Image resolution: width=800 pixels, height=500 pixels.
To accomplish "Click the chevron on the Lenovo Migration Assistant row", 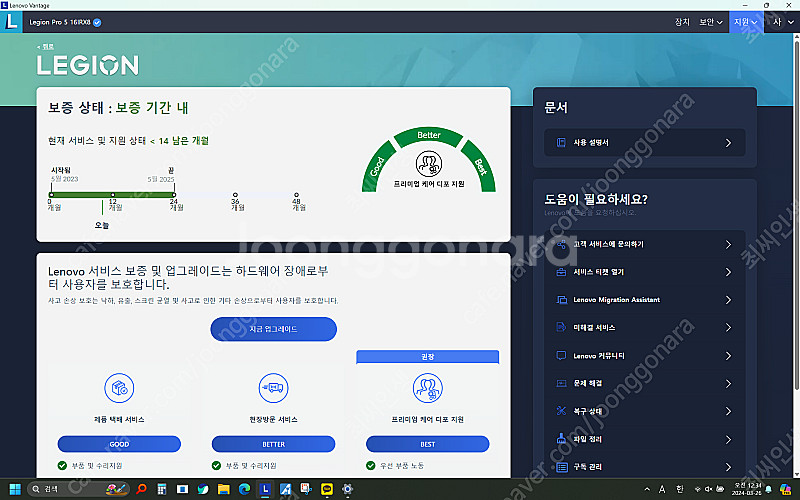I will coord(728,299).
